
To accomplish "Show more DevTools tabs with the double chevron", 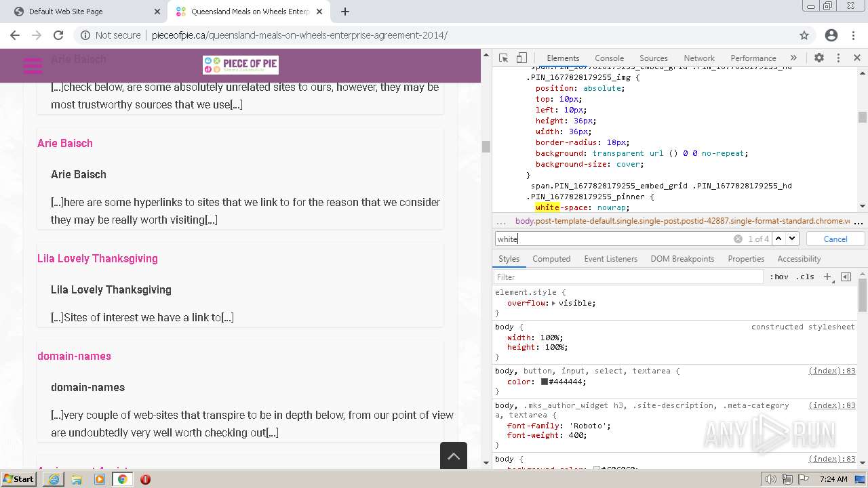I will (x=793, y=58).
